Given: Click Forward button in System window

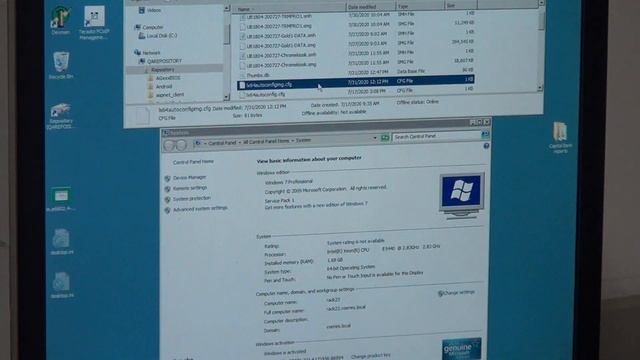Looking at the screenshot, I should pyautogui.click(x=181, y=144).
